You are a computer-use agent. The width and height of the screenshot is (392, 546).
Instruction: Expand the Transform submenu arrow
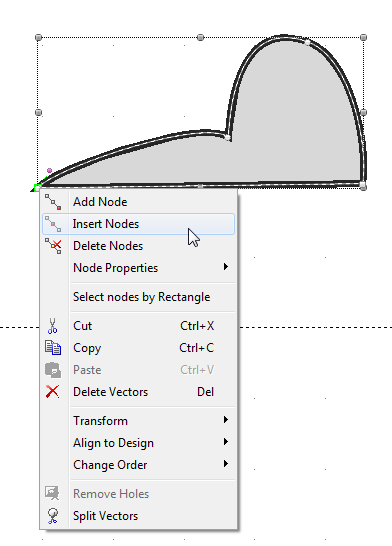tap(226, 420)
